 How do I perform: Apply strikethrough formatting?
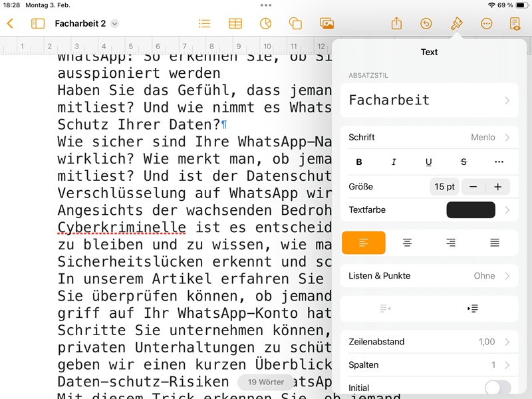click(464, 162)
